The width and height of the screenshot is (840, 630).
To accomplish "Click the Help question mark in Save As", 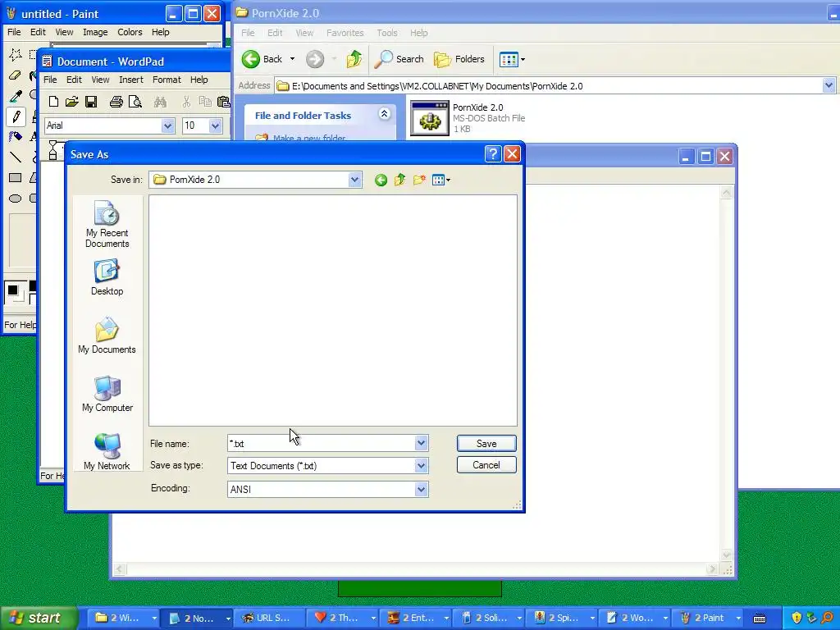I will coord(493,154).
